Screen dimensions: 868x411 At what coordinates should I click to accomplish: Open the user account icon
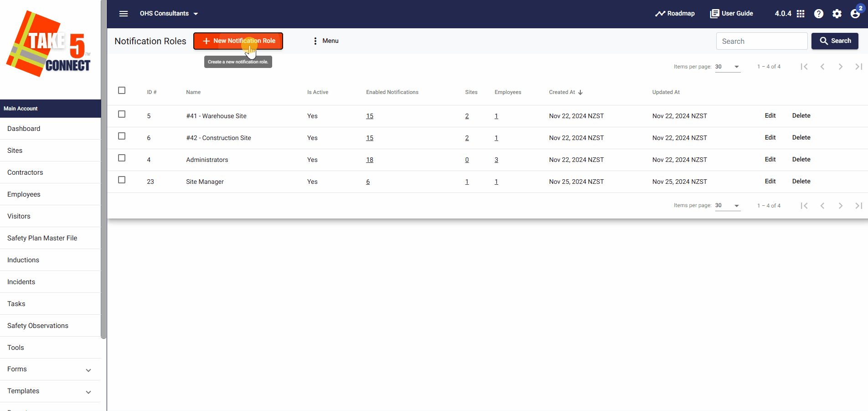pos(856,14)
